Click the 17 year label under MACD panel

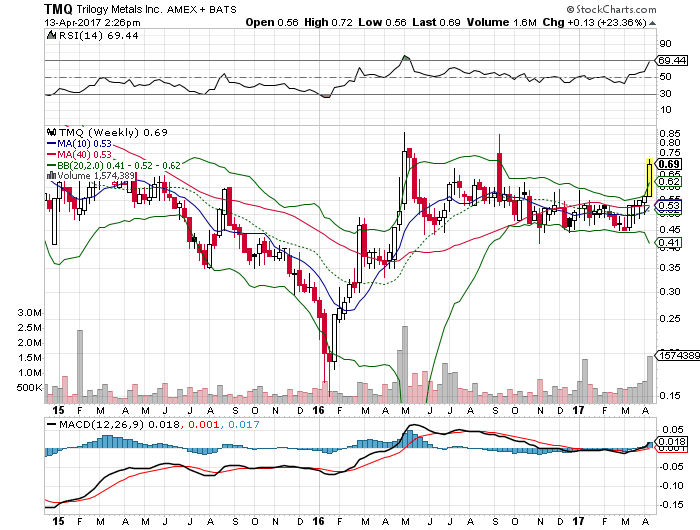(578, 521)
